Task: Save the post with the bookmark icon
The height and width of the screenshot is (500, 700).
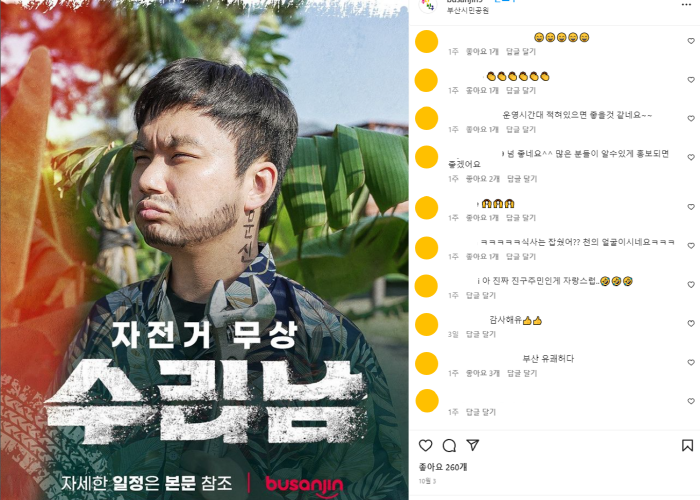Action: click(688, 445)
